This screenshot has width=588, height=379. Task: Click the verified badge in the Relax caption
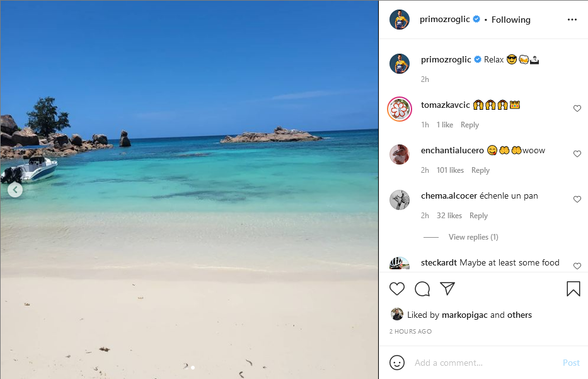click(x=476, y=59)
